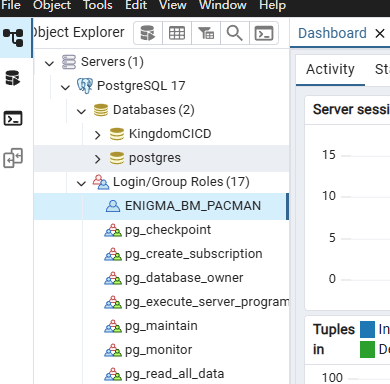Click the View Data table toolbar button
Image resolution: width=390 pixels, height=384 pixels.
click(177, 33)
